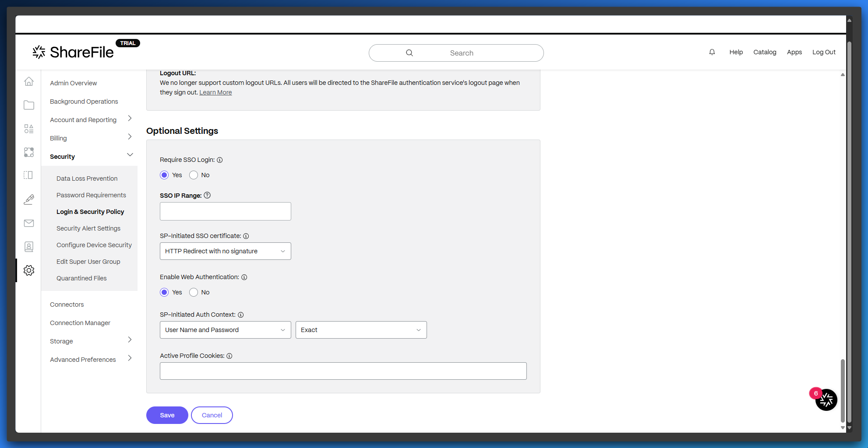Click the Save button
This screenshot has height=448, width=868.
pyautogui.click(x=167, y=415)
